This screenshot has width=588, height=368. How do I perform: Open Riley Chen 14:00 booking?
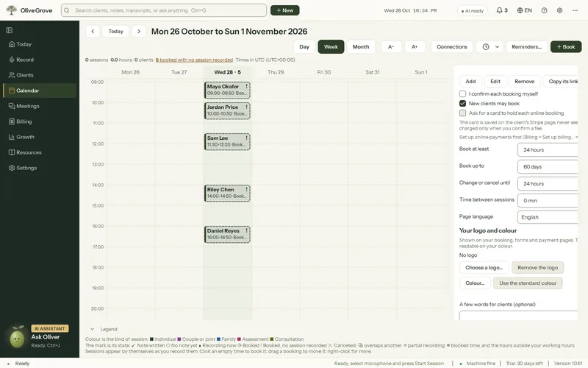[227, 193]
